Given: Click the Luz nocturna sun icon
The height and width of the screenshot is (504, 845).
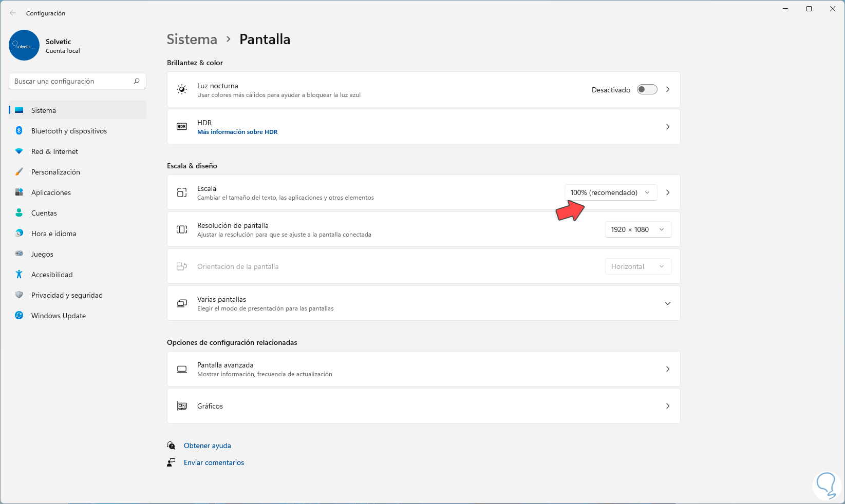Looking at the screenshot, I should tap(182, 90).
